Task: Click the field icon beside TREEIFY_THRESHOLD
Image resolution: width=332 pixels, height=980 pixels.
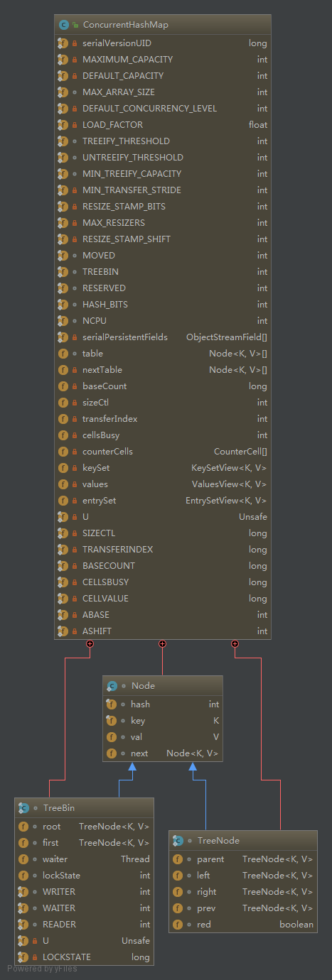Action: tap(63, 141)
